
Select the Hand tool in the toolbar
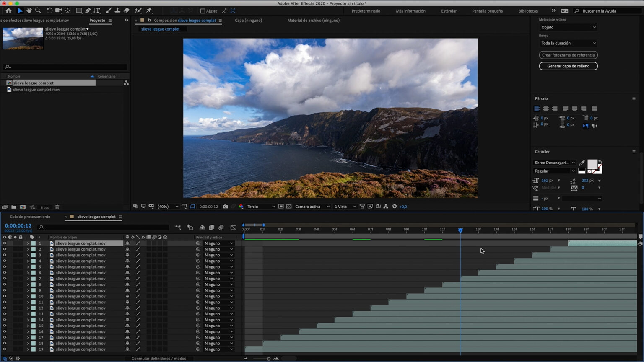point(29,10)
